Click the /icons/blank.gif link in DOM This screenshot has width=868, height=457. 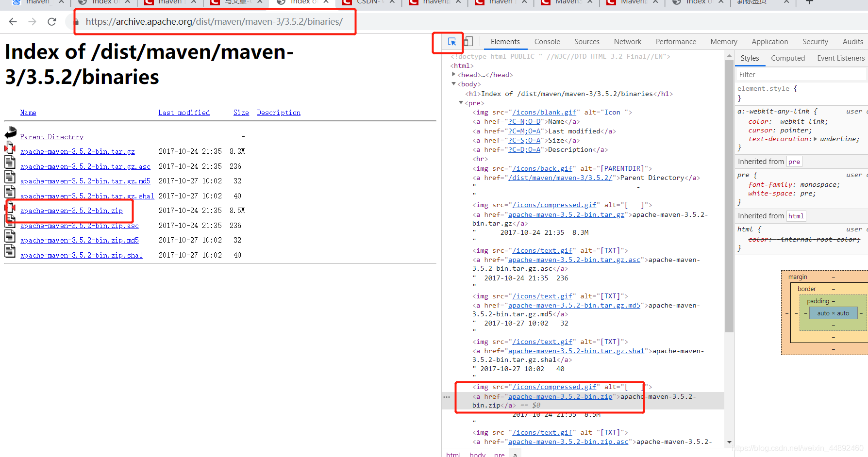tap(544, 112)
